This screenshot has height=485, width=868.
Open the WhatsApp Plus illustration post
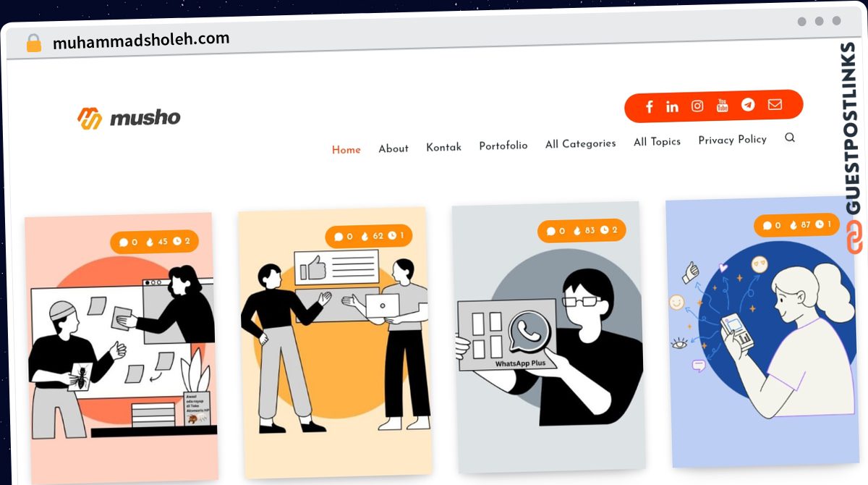pyautogui.click(x=548, y=337)
